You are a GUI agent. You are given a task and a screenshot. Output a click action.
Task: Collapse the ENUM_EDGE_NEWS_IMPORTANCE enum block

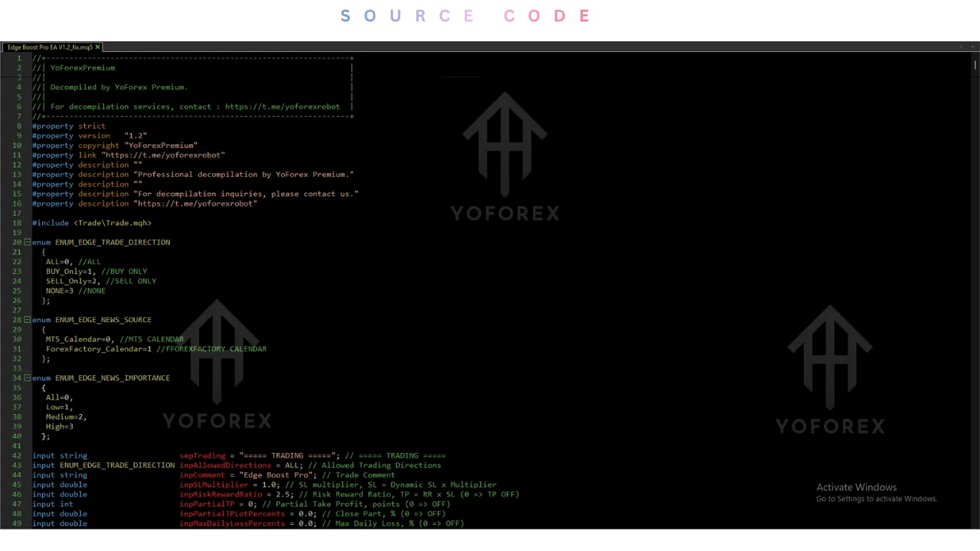click(28, 378)
